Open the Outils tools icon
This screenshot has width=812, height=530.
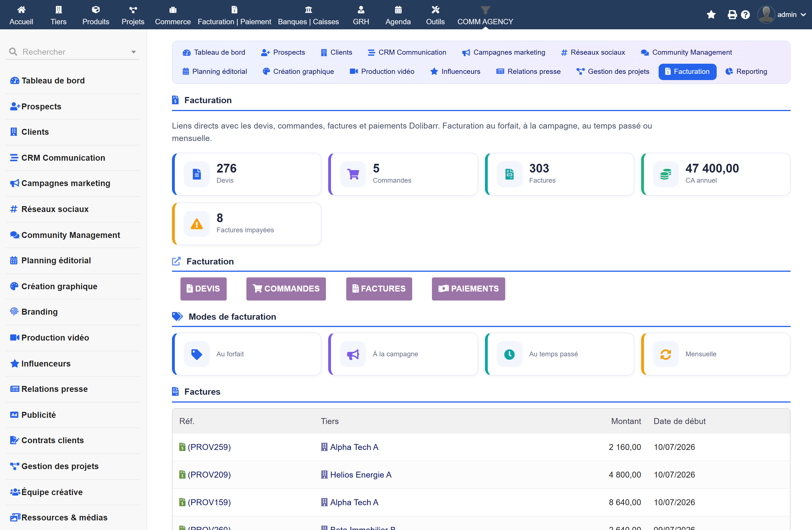[x=435, y=10]
